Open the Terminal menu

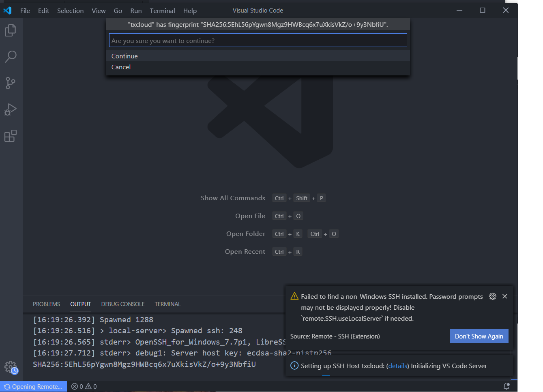click(162, 11)
